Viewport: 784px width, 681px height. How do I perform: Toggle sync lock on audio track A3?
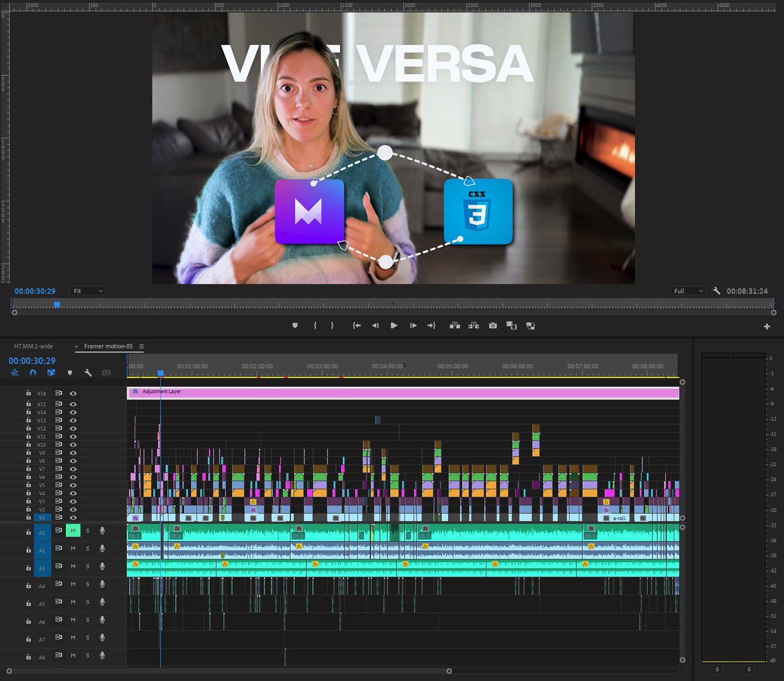coord(58,566)
